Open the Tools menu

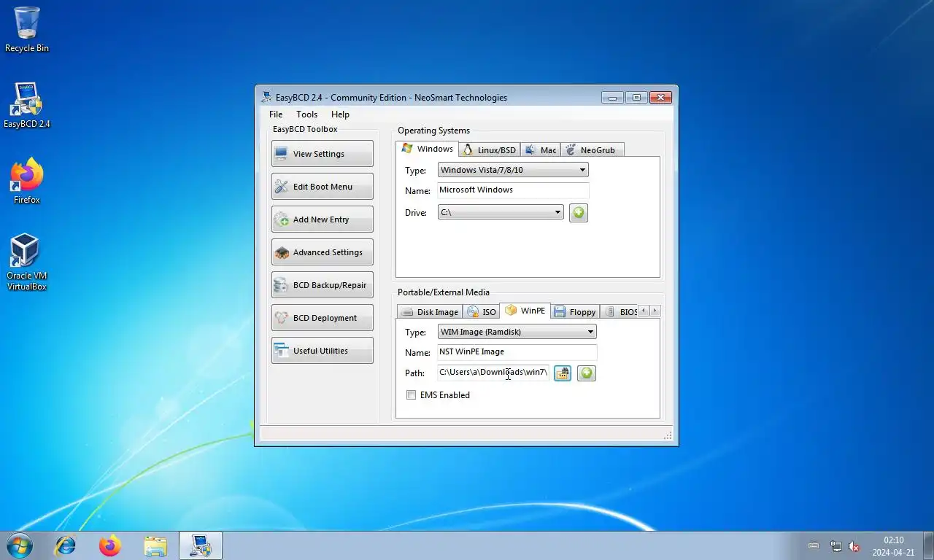click(306, 114)
